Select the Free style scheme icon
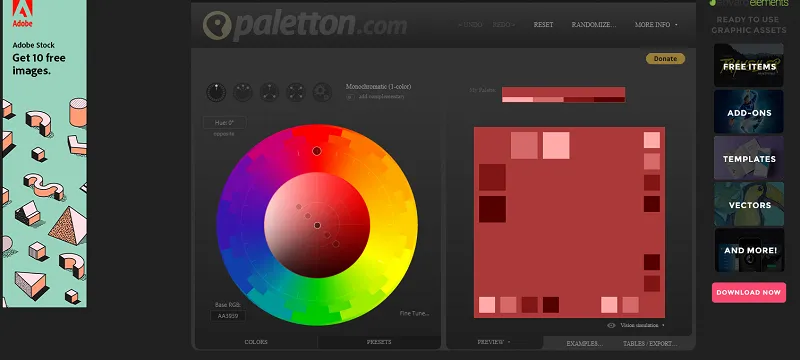This screenshot has width=800, height=360. coord(322,92)
